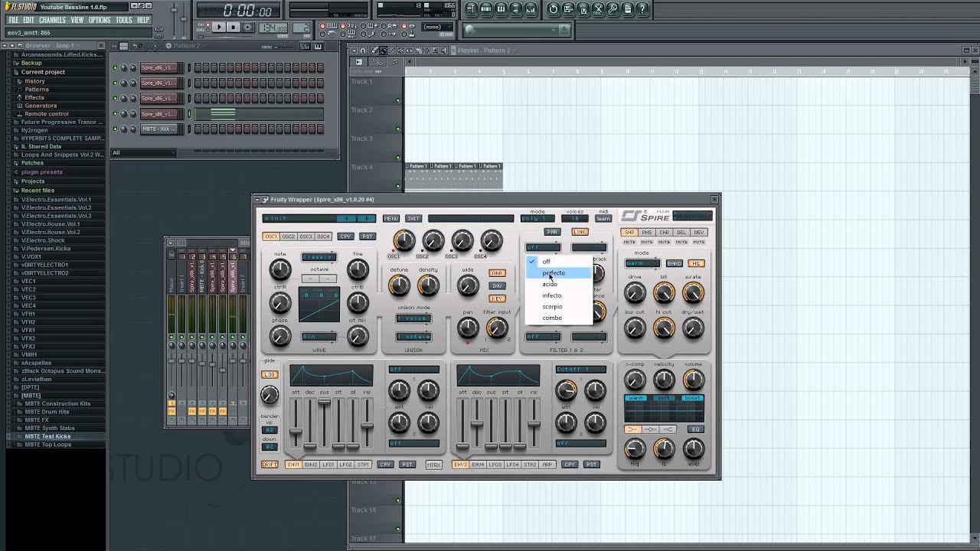The height and width of the screenshot is (551, 980).
Task: Shift oscillator octave down arrow in Spire
Action: click(311, 279)
